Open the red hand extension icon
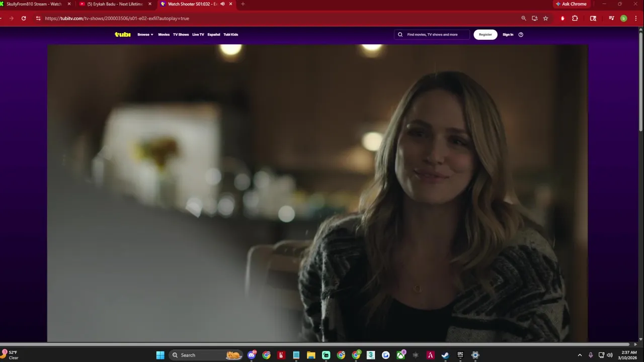644x362 pixels. [x=562, y=19]
